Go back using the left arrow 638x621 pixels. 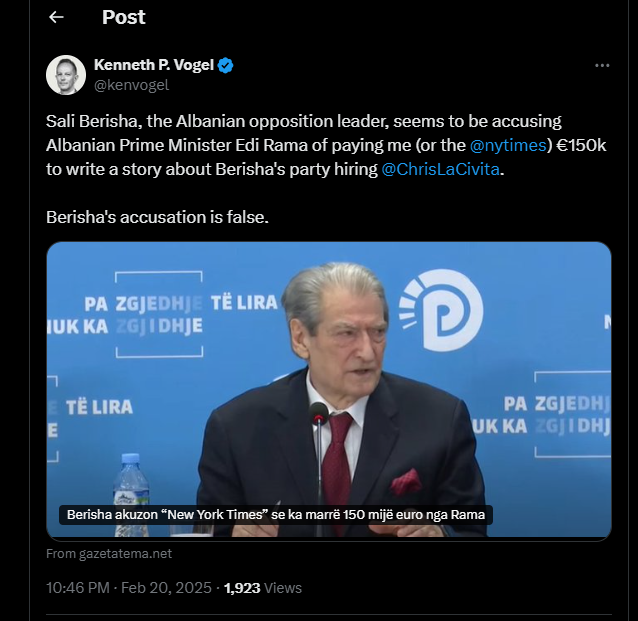pyautogui.click(x=56, y=17)
